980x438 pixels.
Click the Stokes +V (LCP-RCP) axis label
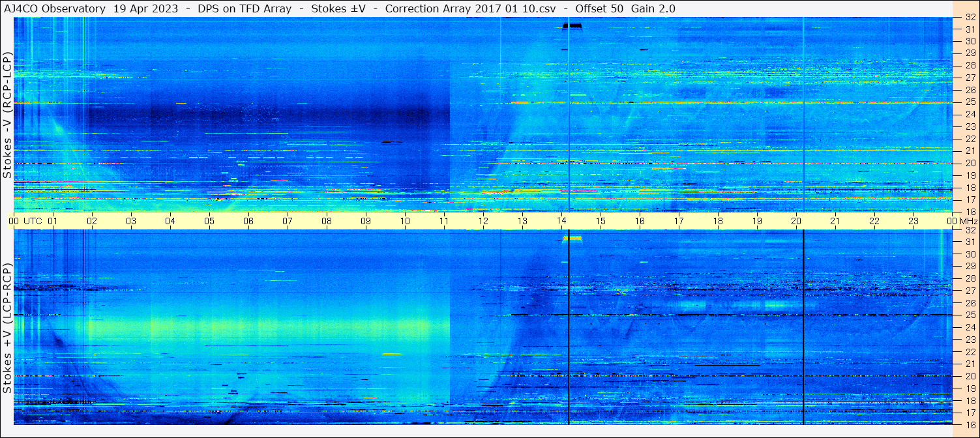8,328
